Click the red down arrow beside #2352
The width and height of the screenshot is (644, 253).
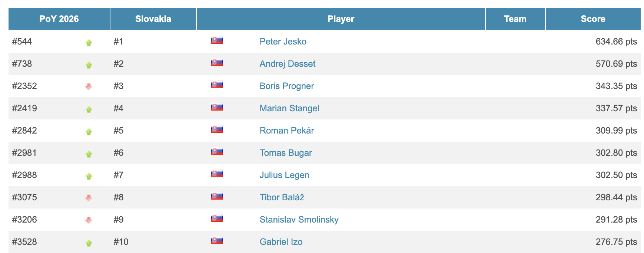89,86
